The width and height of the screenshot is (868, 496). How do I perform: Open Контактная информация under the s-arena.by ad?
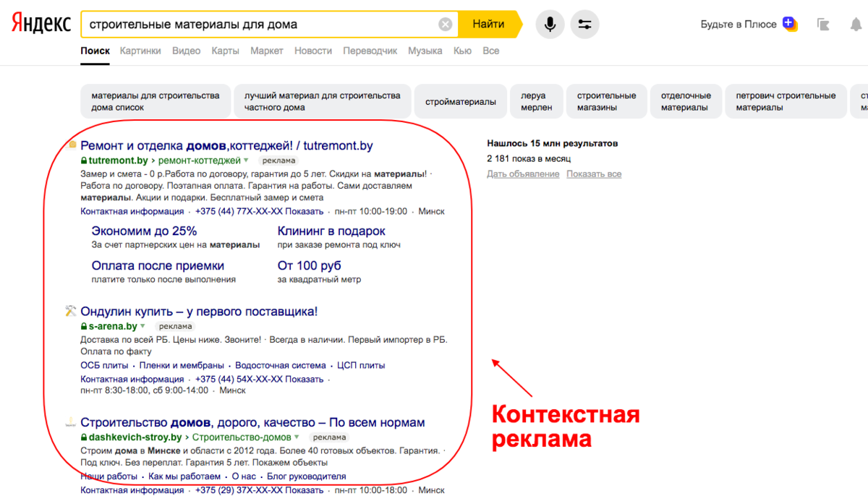point(132,379)
